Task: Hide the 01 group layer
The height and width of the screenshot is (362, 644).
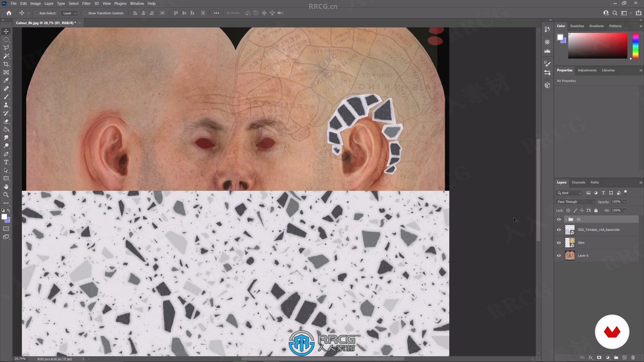Action: tap(559, 220)
